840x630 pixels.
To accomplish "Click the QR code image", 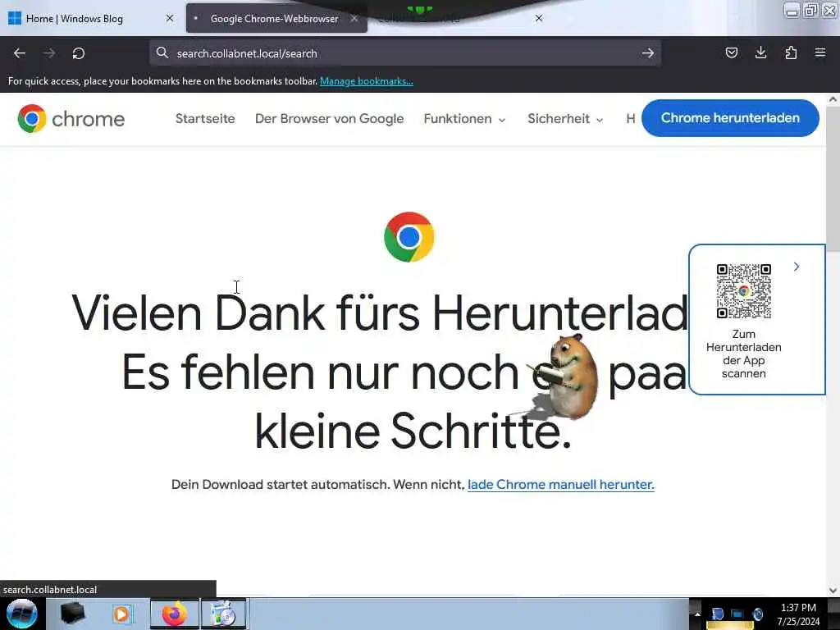I will [x=743, y=291].
